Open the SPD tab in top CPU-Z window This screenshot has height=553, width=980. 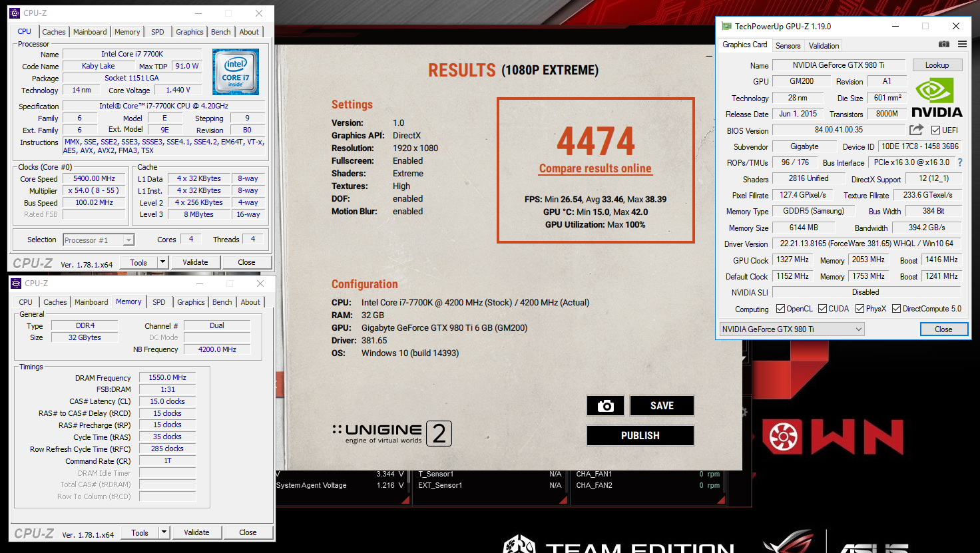[x=158, y=32]
